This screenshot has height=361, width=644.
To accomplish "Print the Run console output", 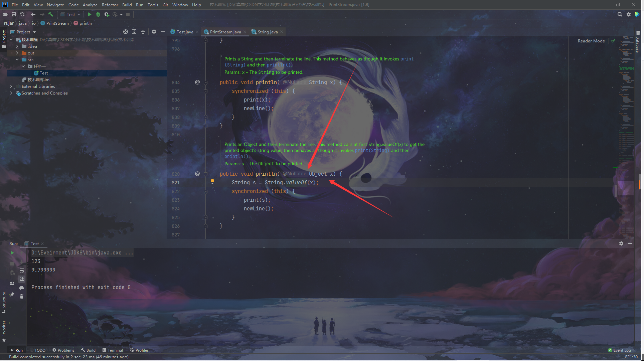I will tap(22, 288).
